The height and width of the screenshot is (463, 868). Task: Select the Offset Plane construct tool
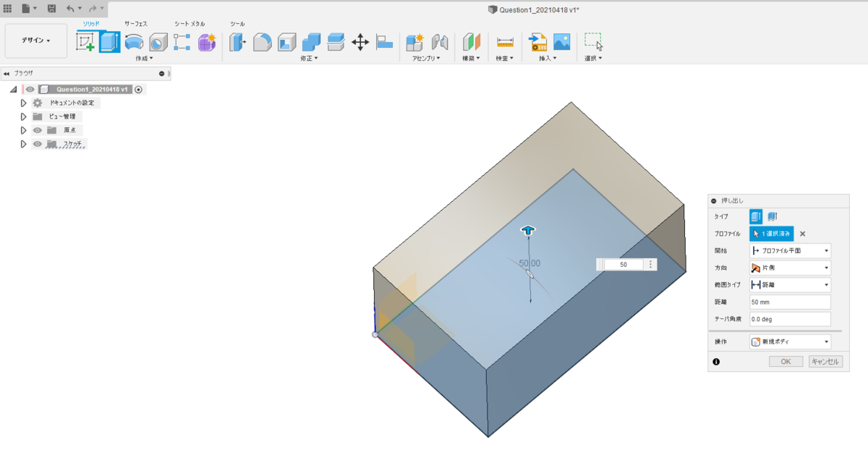tap(472, 42)
